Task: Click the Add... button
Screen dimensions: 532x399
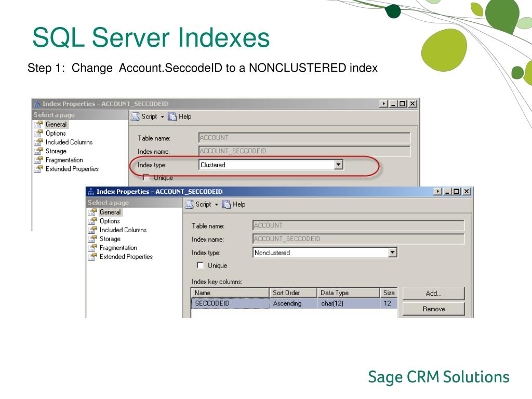Action: click(x=433, y=293)
